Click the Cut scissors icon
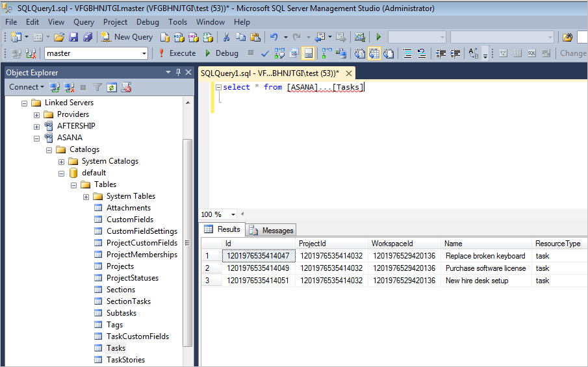588x367 pixels. pyautogui.click(x=225, y=37)
